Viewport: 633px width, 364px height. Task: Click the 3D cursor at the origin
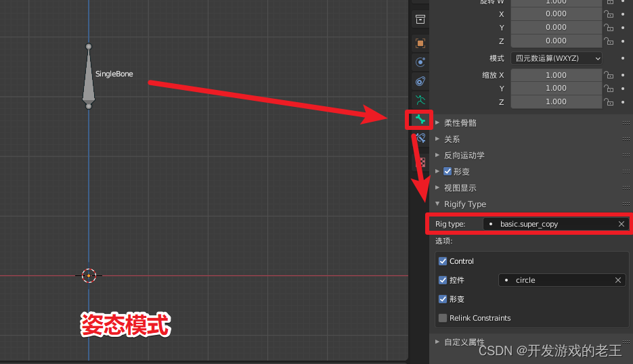tap(89, 275)
